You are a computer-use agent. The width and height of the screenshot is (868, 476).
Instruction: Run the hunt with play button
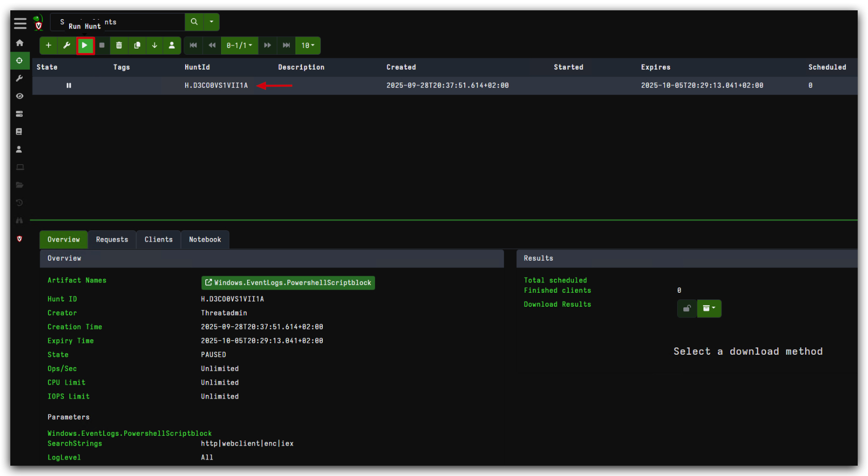pyautogui.click(x=85, y=45)
